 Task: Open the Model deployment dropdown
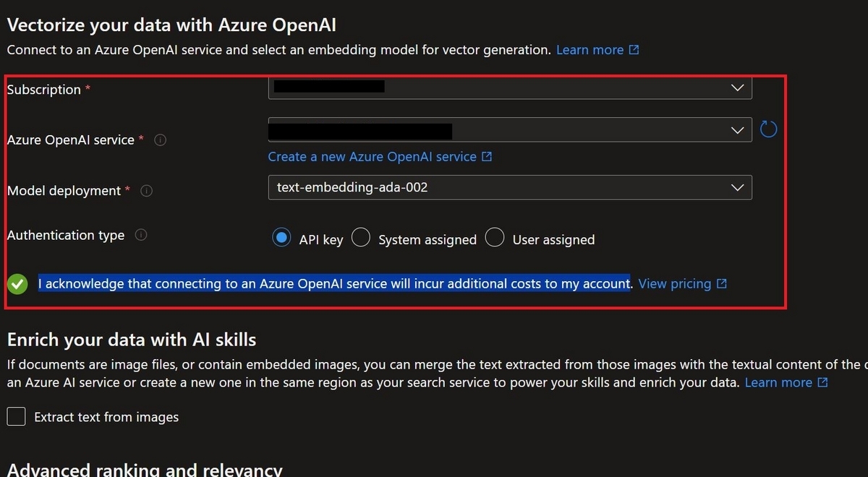point(510,187)
